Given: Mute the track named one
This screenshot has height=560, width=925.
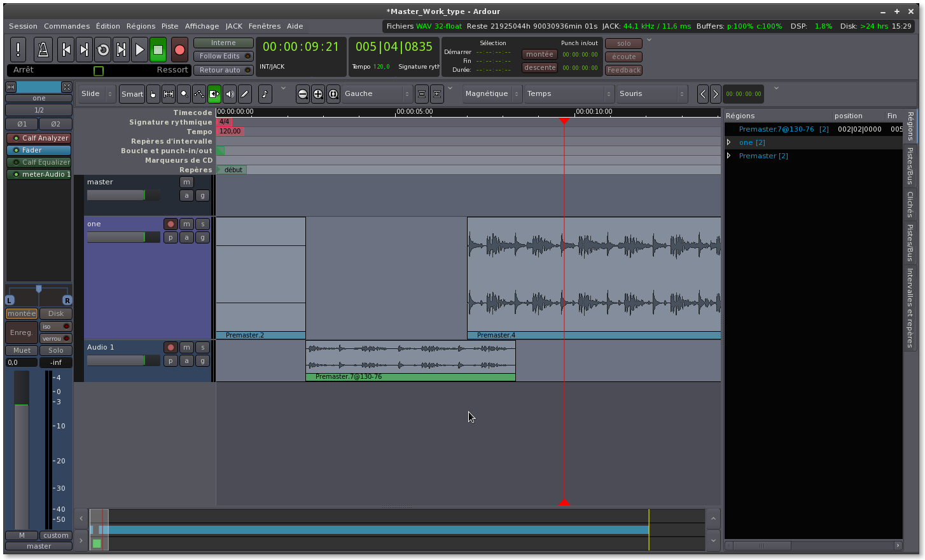Looking at the screenshot, I should click(x=186, y=224).
